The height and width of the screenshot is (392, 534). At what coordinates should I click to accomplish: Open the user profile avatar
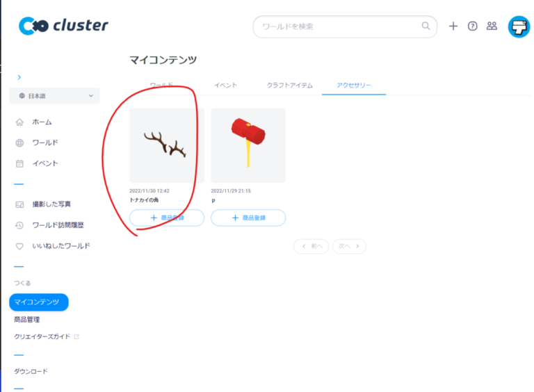point(519,27)
